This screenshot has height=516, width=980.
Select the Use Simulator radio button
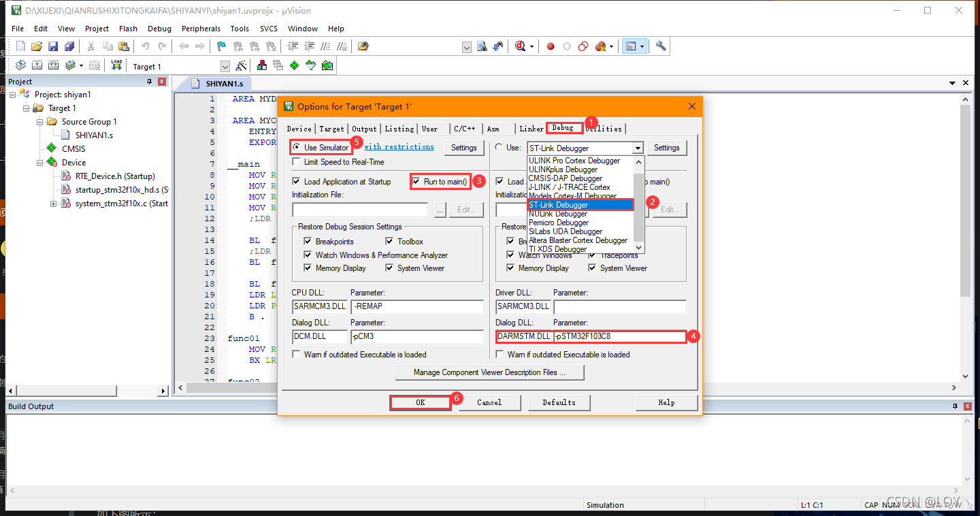click(x=296, y=147)
